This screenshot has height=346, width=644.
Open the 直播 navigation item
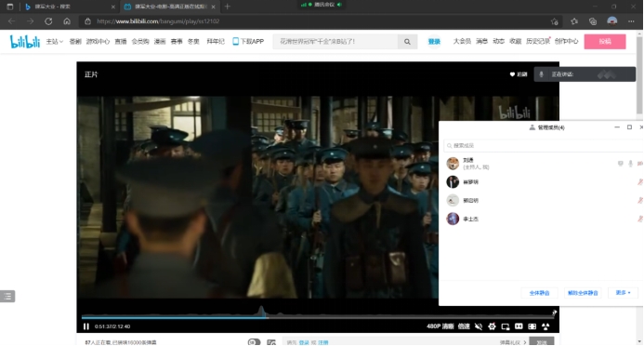point(121,42)
